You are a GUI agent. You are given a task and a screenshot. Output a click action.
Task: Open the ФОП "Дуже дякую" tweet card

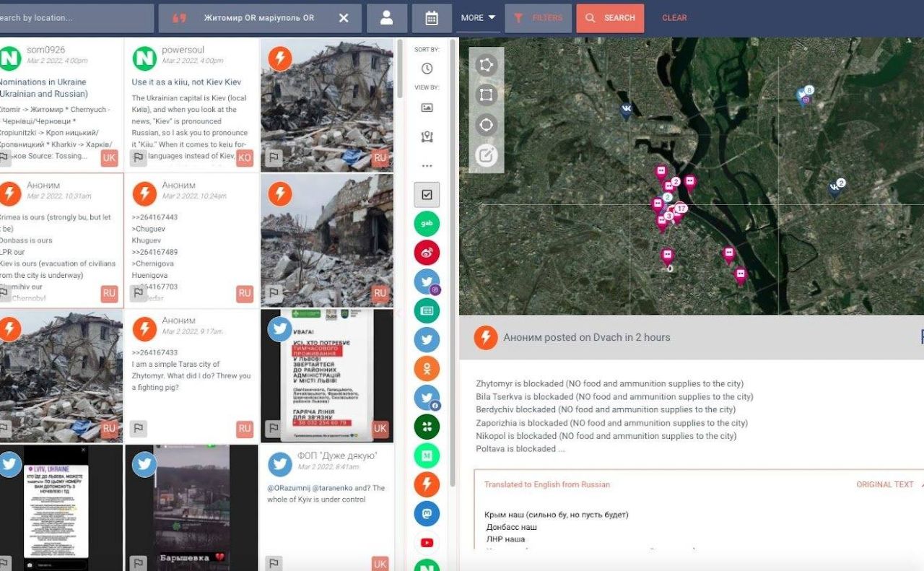[327, 507]
